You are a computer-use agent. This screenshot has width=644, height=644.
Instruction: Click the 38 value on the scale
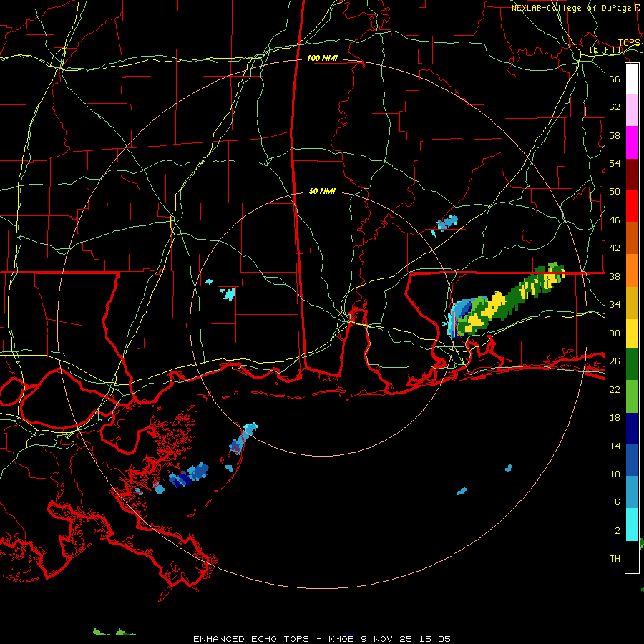tap(615, 276)
